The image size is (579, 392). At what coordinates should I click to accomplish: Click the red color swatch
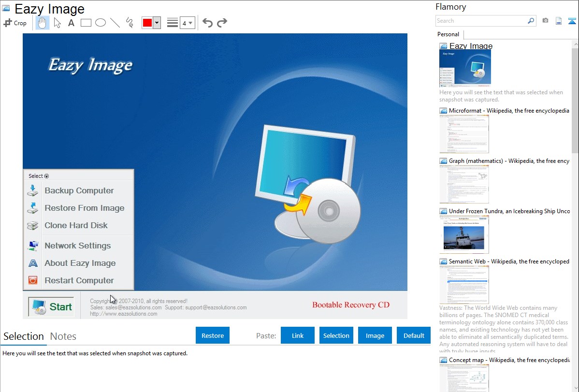point(147,23)
